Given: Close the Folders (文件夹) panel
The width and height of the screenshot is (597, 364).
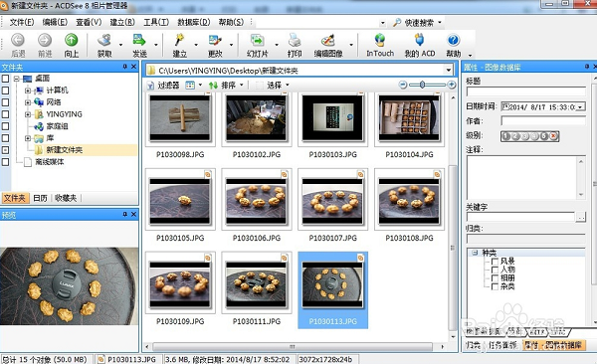Looking at the screenshot, I should [133, 67].
